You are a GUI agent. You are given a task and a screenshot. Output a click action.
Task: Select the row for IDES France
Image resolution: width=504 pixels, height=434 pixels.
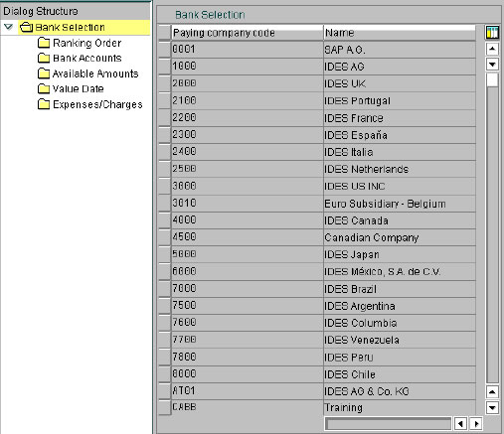tap(164, 117)
